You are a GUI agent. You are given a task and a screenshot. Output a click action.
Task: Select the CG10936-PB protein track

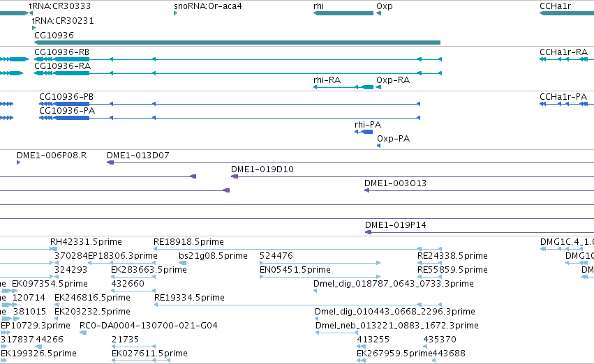[x=230, y=104]
